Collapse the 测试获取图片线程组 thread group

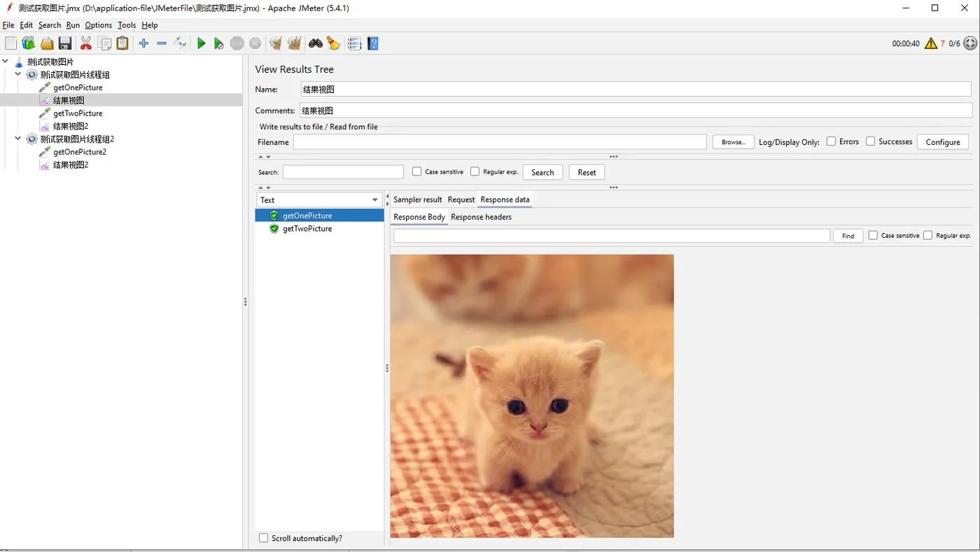click(x=18, y=74)
